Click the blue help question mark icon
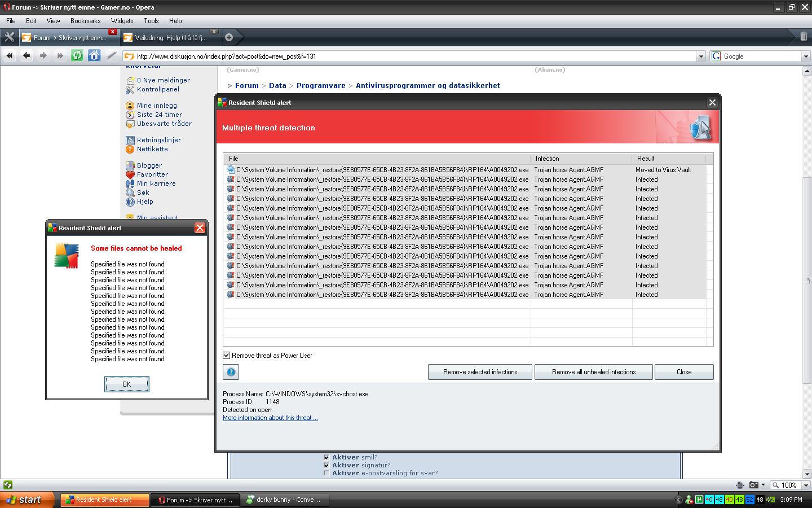This screenshot has height=508, width=812. pyautogui.click(x=231, y=372)
